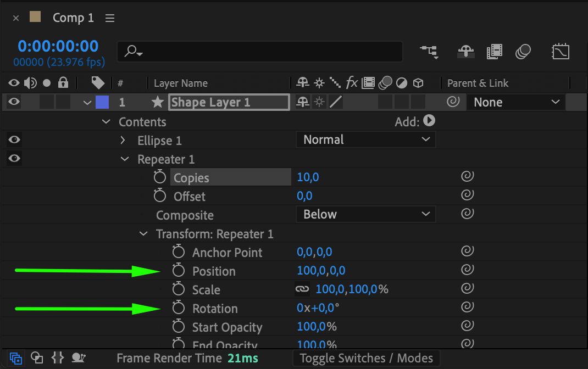
Task: Click the Position stopwatch icon
Action: click(178, 271)
